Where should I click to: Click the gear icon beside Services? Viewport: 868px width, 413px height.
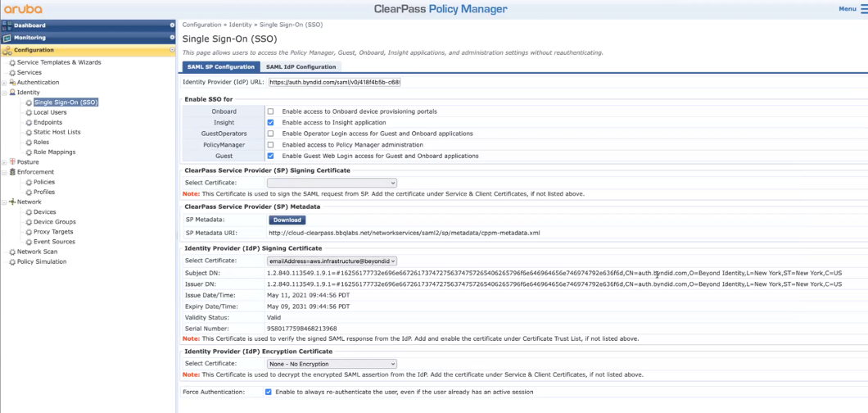click(x=11, y=72)
